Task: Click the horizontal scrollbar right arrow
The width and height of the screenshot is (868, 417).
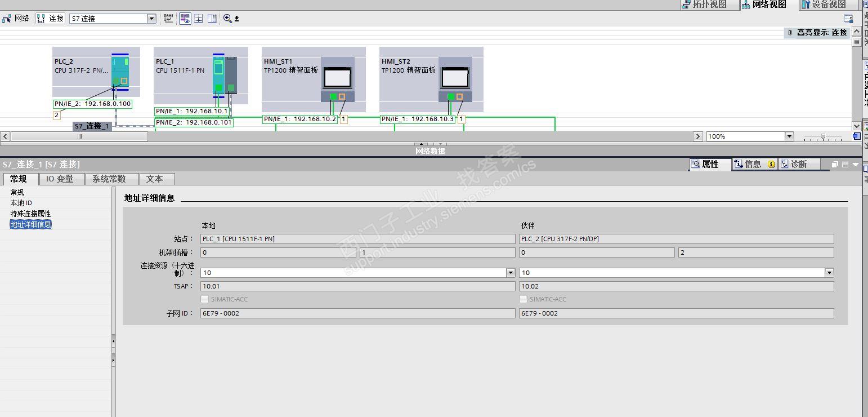Action: click(698, 136)
